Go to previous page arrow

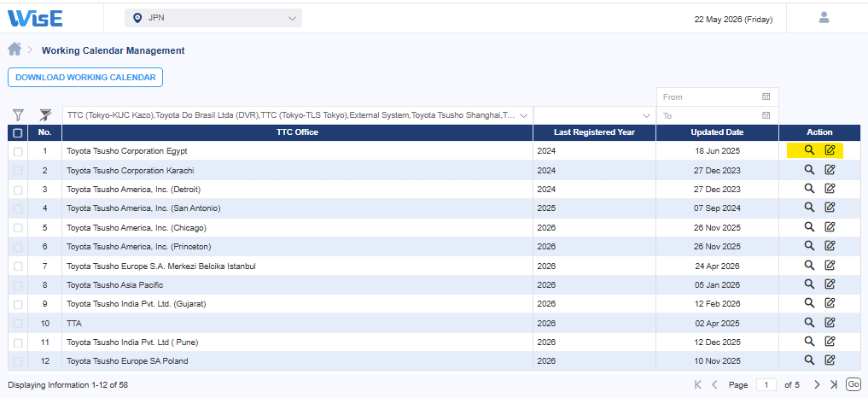[714, 384]
